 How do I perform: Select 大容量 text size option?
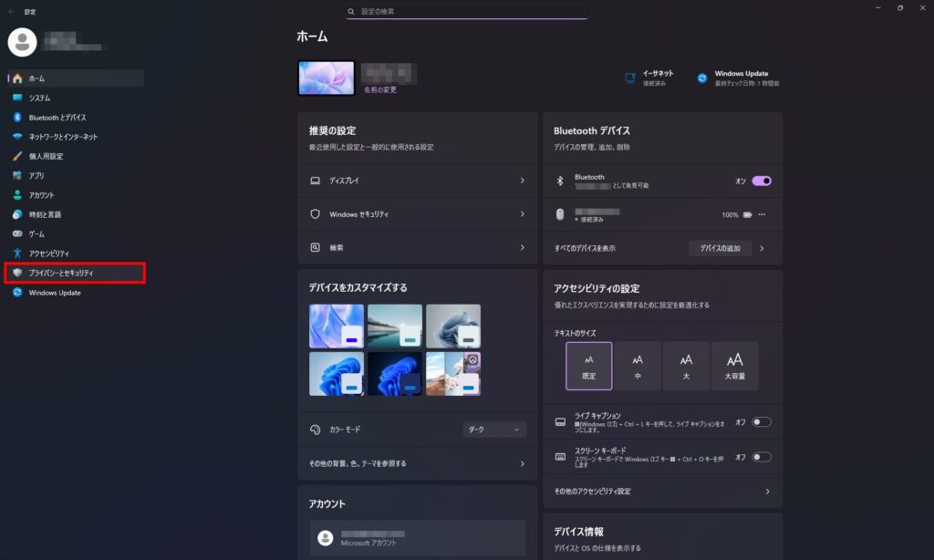point(734,366)
